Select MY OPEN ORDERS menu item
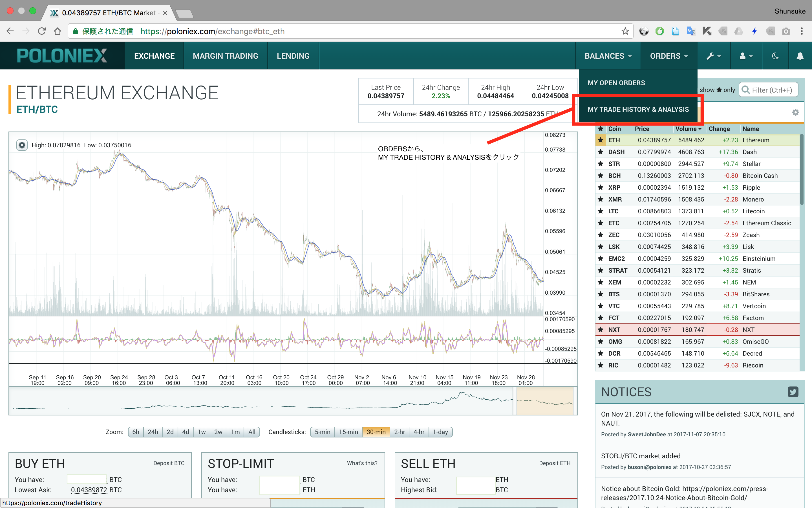The height and width of the screenshot is (508, 812). pos(638,83)
